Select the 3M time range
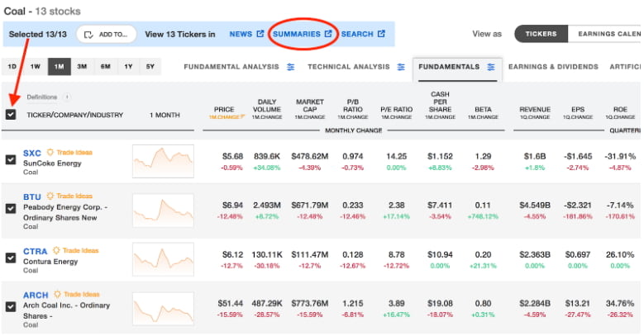The image size is (644, 336). tap(82, 67)
